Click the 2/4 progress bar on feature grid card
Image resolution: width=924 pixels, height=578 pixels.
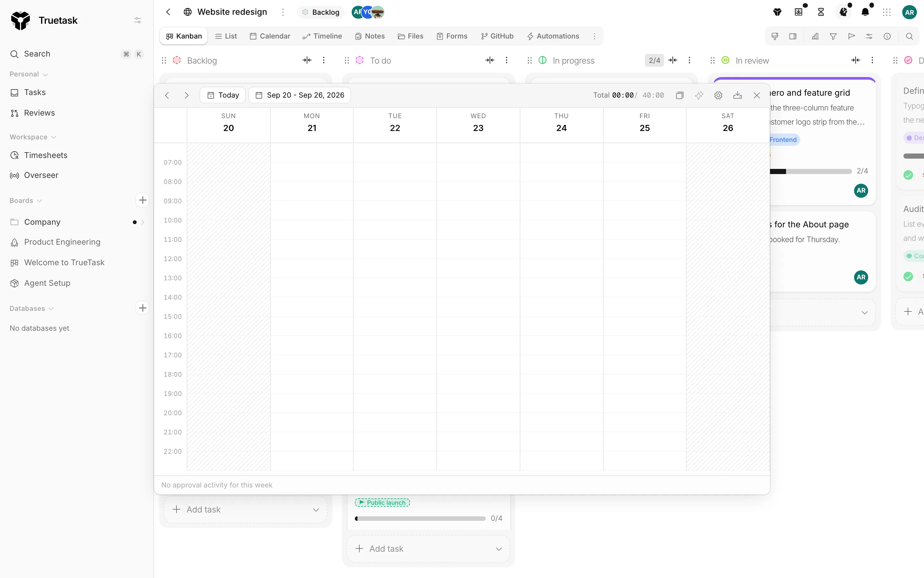(x=811, y=171)
